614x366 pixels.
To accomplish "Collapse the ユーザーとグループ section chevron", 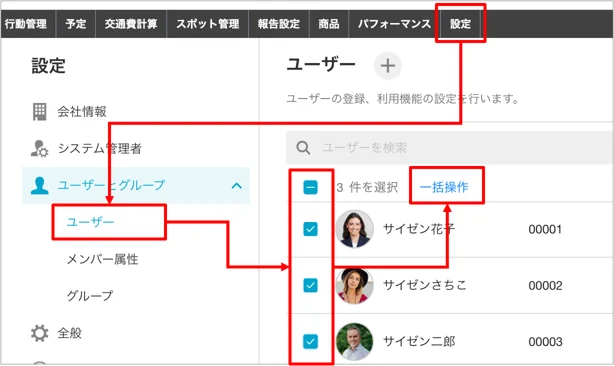I will [x=237, y=186].
